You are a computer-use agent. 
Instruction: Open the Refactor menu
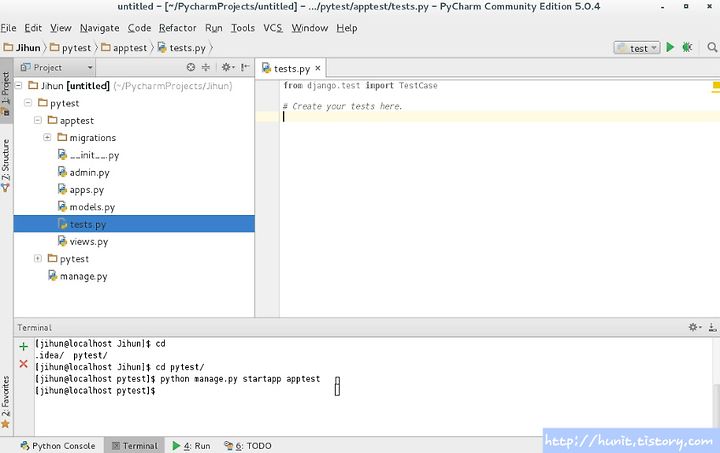point(178,28)
